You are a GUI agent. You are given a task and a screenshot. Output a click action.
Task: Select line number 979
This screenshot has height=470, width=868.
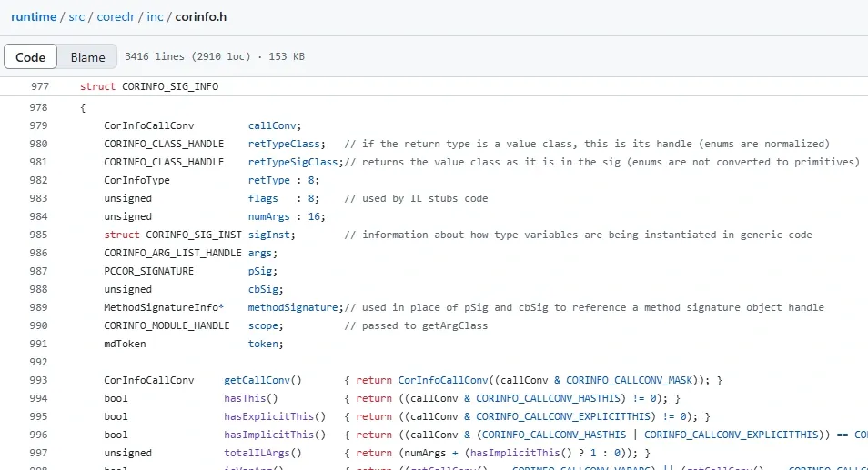coord(39,125)
